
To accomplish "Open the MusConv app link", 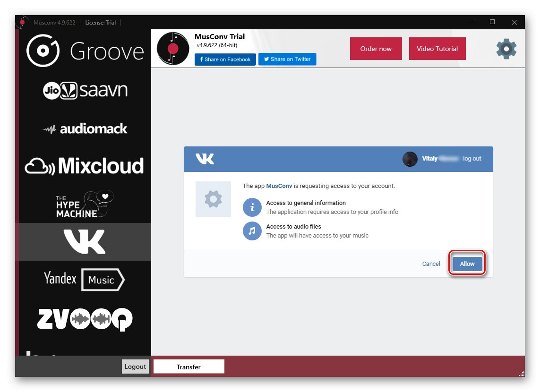I will 279,186.
